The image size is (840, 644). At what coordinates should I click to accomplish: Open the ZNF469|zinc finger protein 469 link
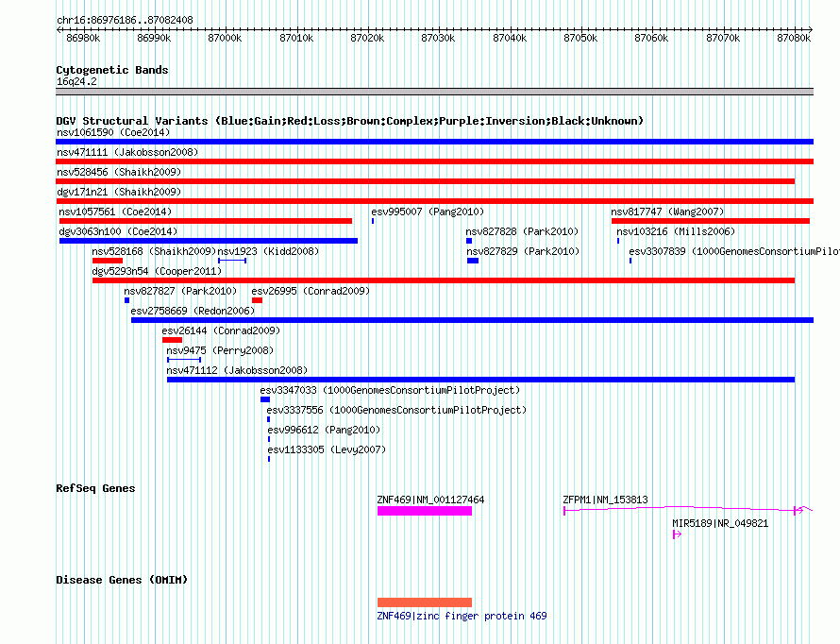[462, 616]
